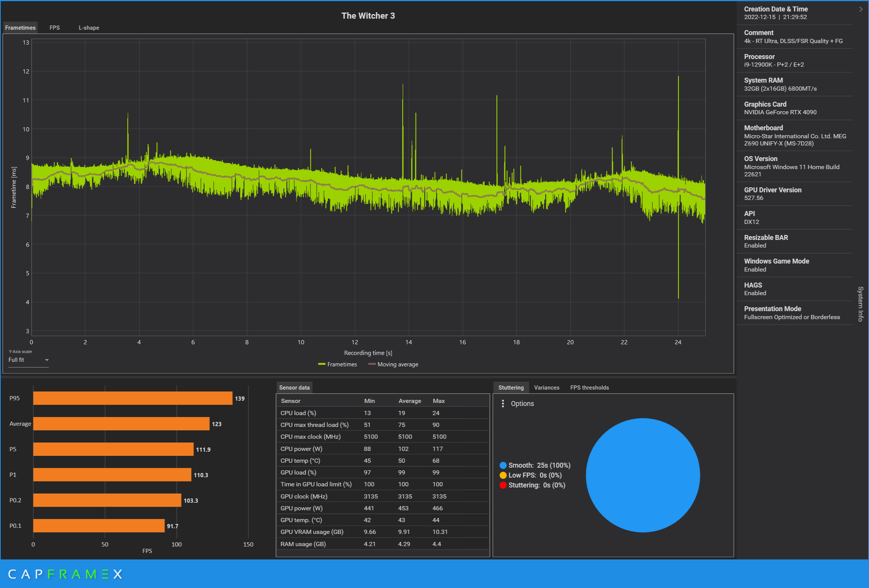Click the Options label text
Image resolution: width=869 pixels, height=588 pixels.
coord(522,404)
